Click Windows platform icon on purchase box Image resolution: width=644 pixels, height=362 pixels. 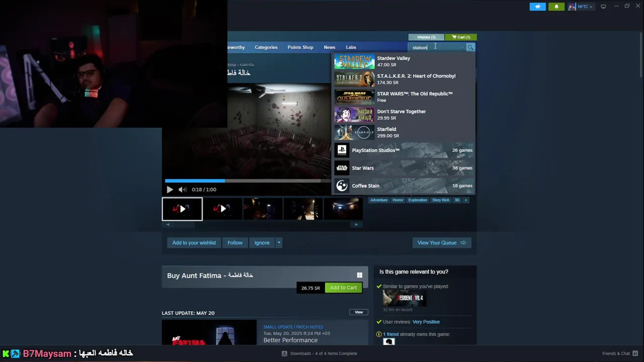(359, 275)
